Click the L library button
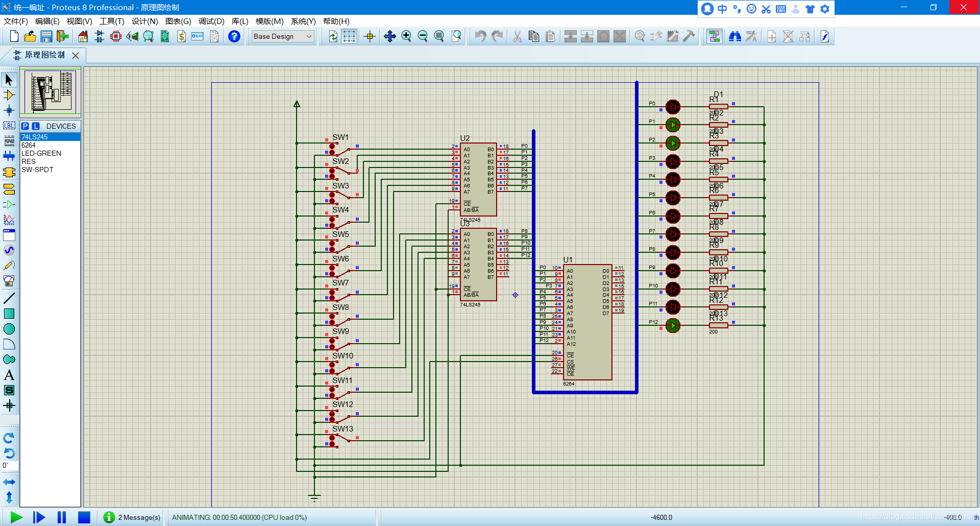 point(36,126)
